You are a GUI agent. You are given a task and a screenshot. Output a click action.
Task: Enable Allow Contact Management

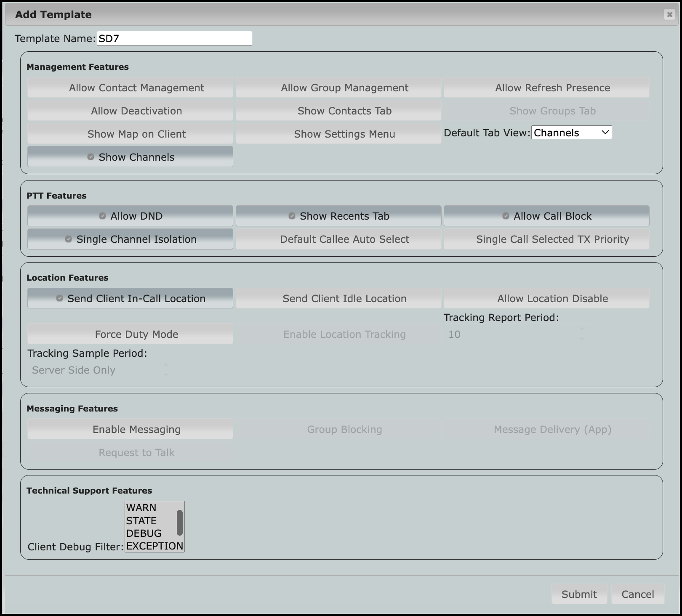point(130,88)
